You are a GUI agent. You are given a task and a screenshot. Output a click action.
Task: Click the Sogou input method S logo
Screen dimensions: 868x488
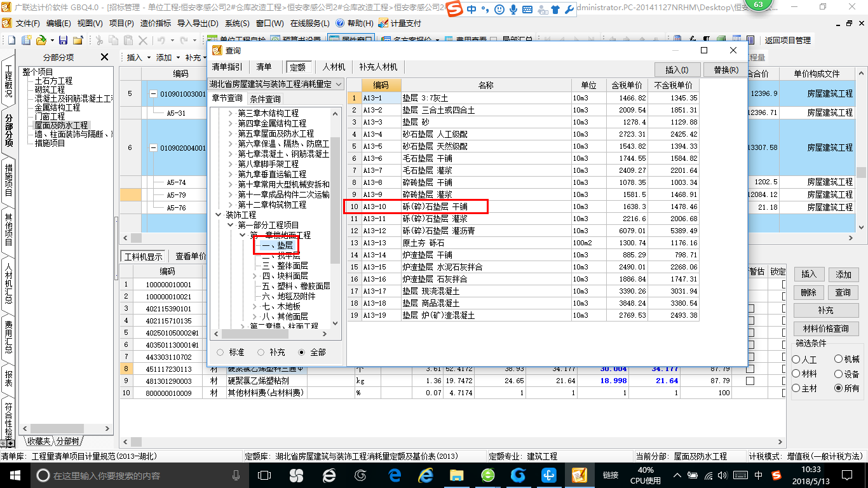[453, 10]
